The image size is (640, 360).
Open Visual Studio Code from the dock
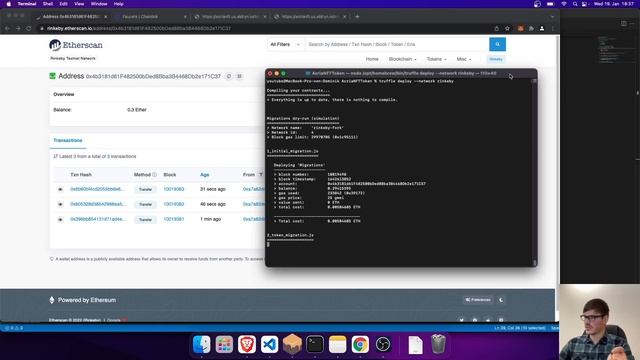269,344
